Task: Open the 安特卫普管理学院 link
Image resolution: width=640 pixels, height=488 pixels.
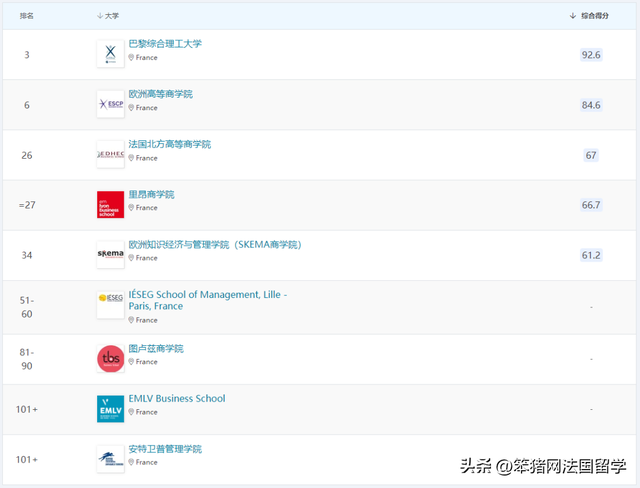Action: [x=165, y=449]
